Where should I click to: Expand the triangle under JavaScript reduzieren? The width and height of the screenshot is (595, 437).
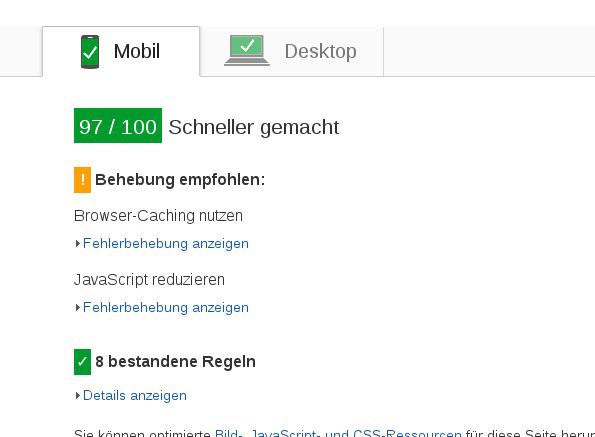click(77, 308)
